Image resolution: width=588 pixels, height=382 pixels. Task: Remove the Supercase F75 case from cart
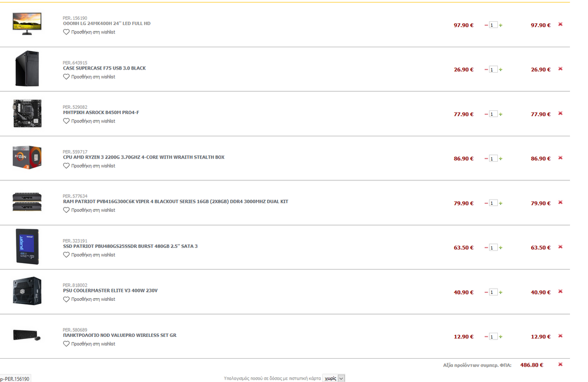(560, 69)
